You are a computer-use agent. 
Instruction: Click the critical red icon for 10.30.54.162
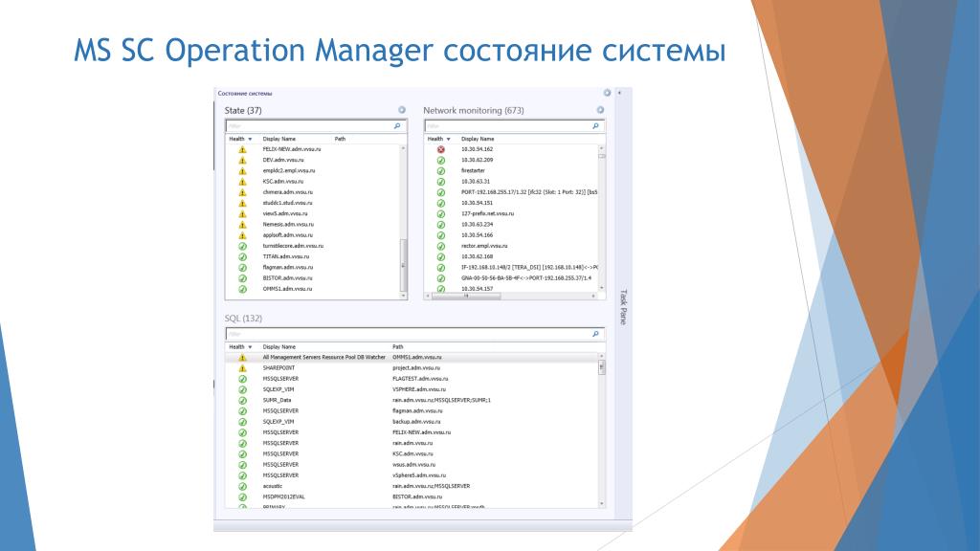(440, 150)
